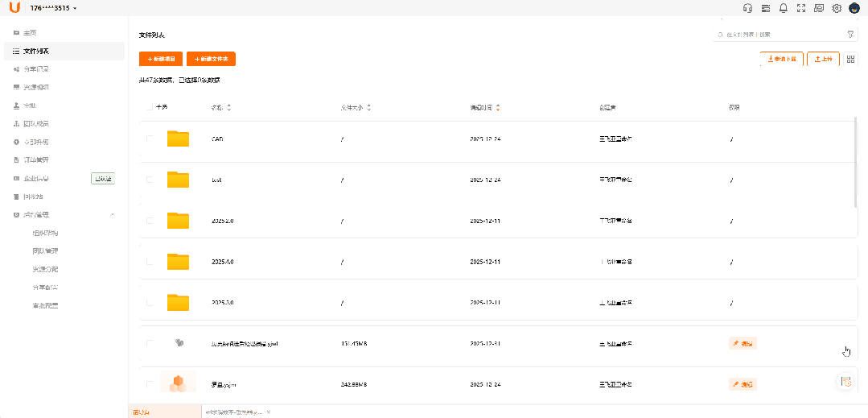Click the headset customer support icon
This screenshot has width=868, height=418.
tap(747, 8)
